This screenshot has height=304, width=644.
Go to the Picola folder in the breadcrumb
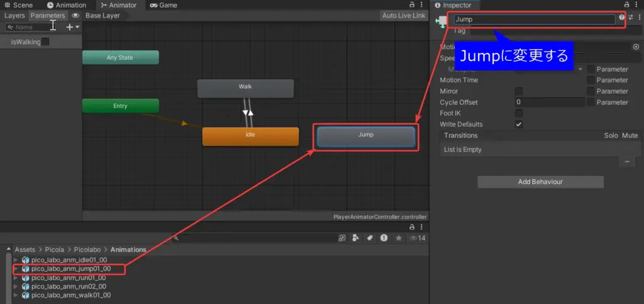pyautogui.click(x=54, y=249)
